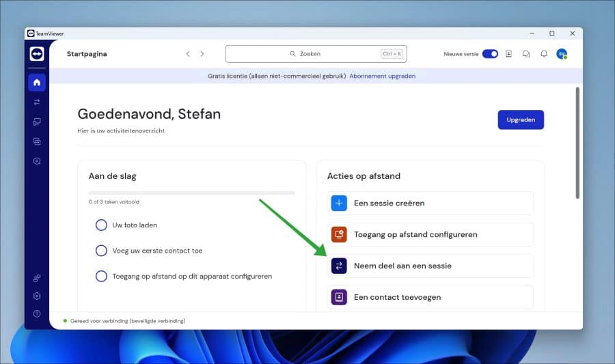The height and width of the screenshot is (364, 615).
Task: Open the Chat sidebar icon
Action: (x=37, y=141)
